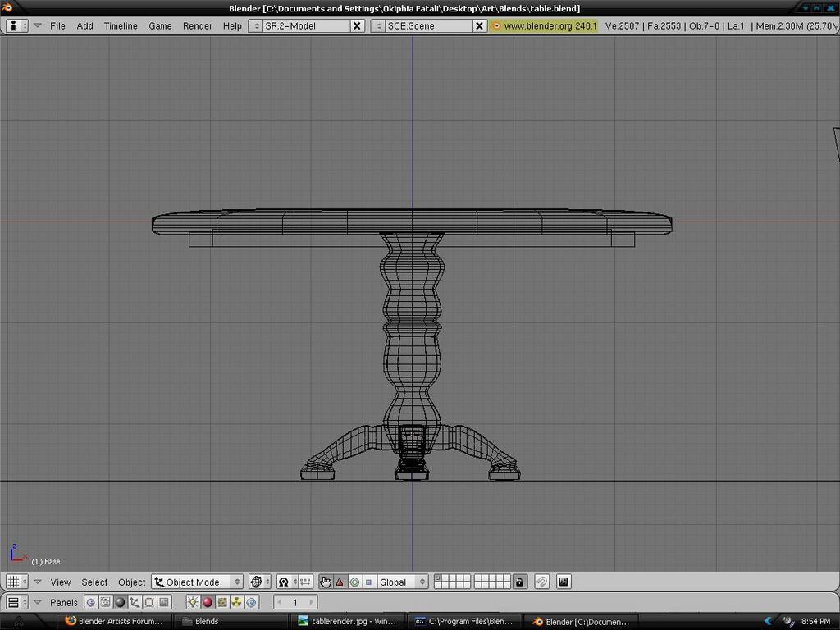The image size is (840, 630).
Task: Switch to Object context icon
Action: tap(135, 603)
